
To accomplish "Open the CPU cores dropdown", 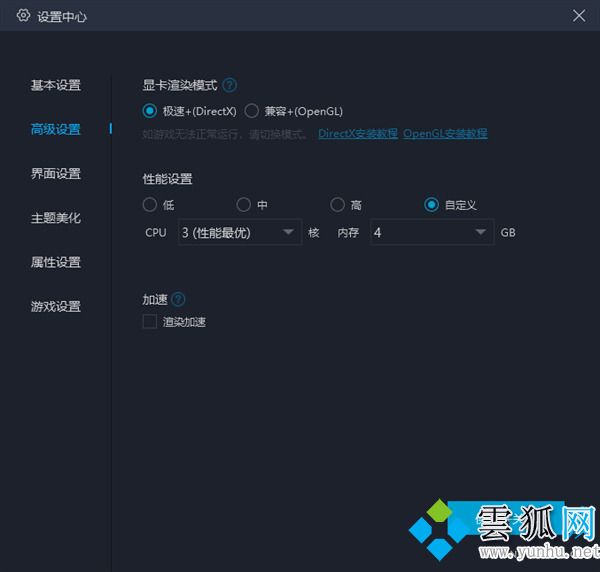I will click(x=240, y=232).
